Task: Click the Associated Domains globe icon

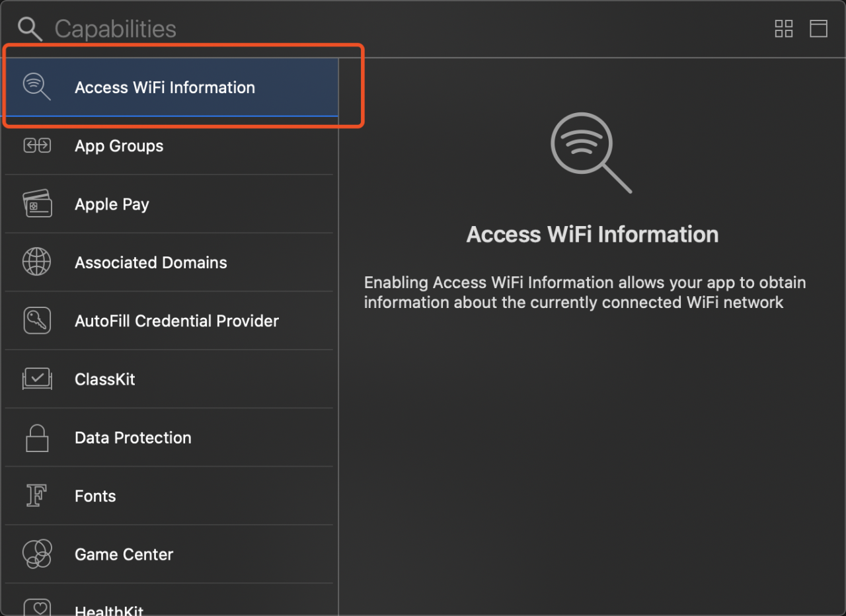Action: (x=37, y=262)
